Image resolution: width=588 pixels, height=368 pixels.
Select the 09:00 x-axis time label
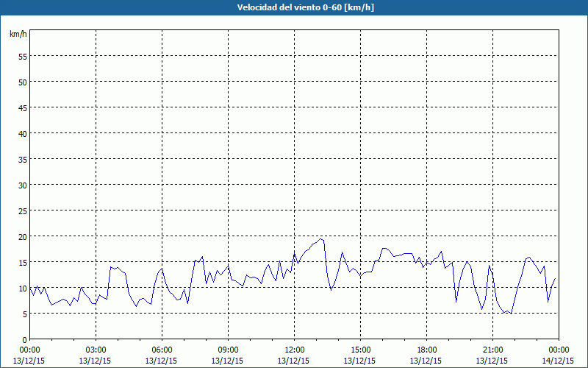click(x=228, y=350)
